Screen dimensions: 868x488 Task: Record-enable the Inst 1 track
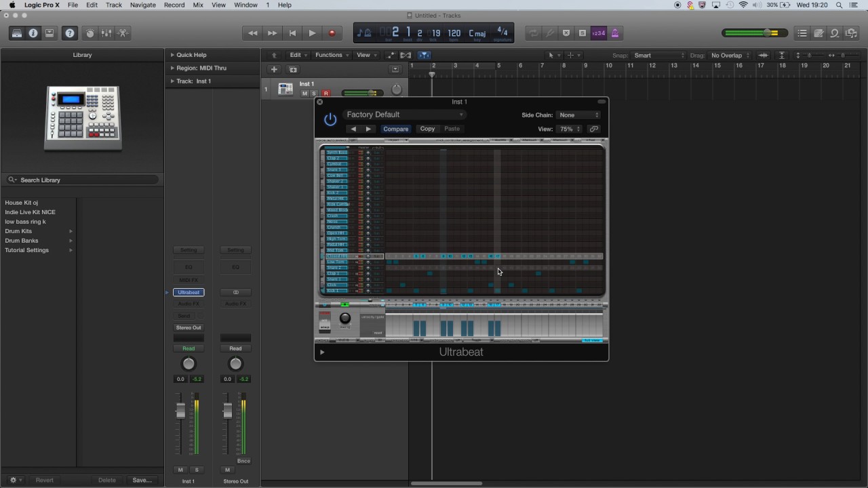point(325,94)
